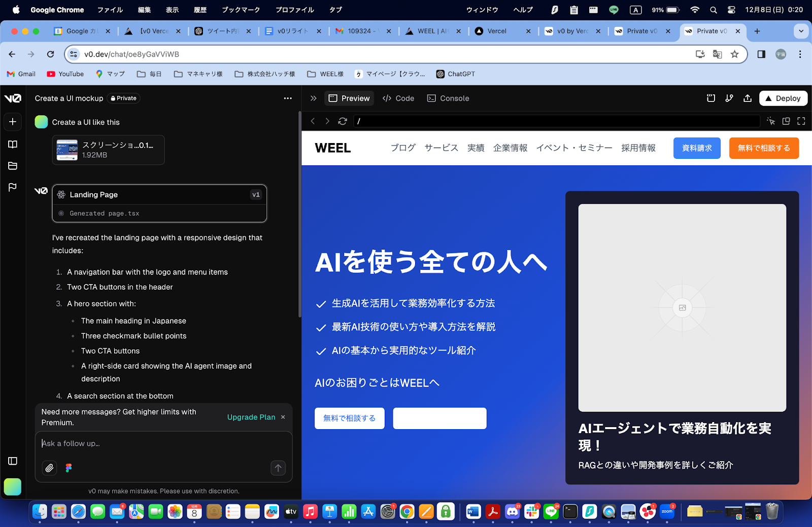Toggle the element picker cursor tool
The image size is (812, 527).
(771, 121)
